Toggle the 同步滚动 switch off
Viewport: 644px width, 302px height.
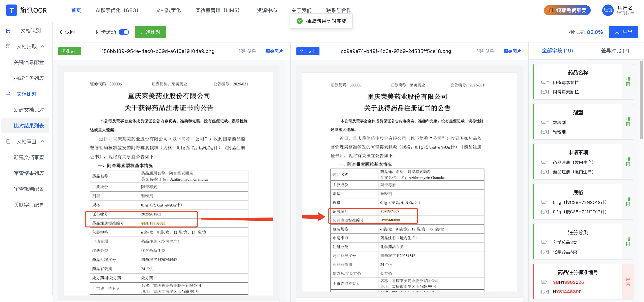(124, 32)
